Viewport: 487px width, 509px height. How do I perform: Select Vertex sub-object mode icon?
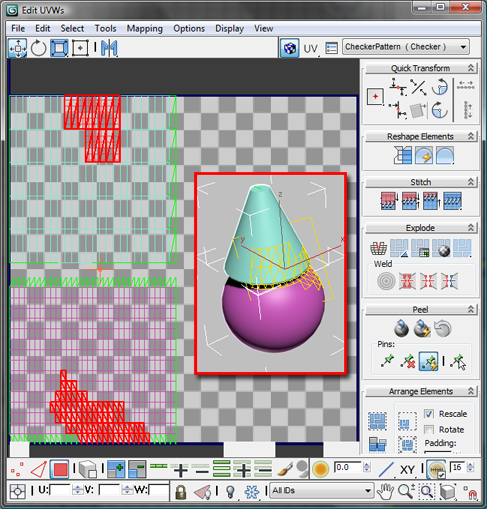(x=17, y=469)
